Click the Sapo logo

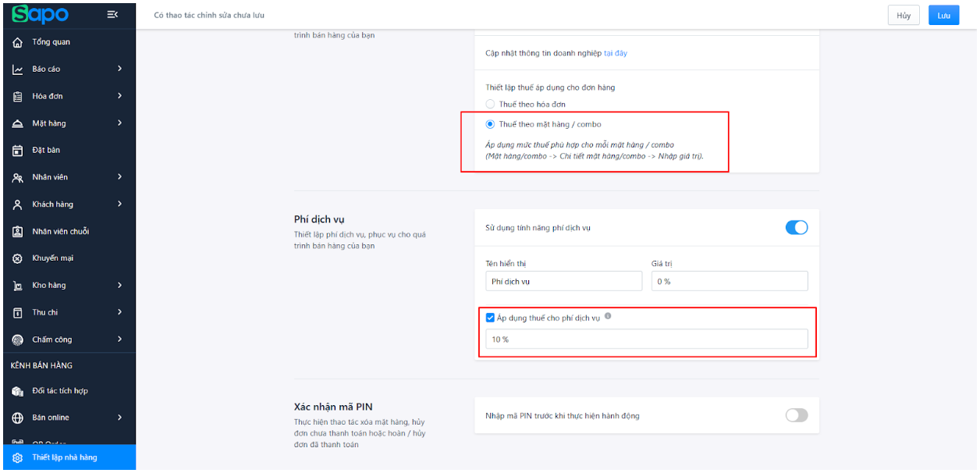tap(41, 14)
